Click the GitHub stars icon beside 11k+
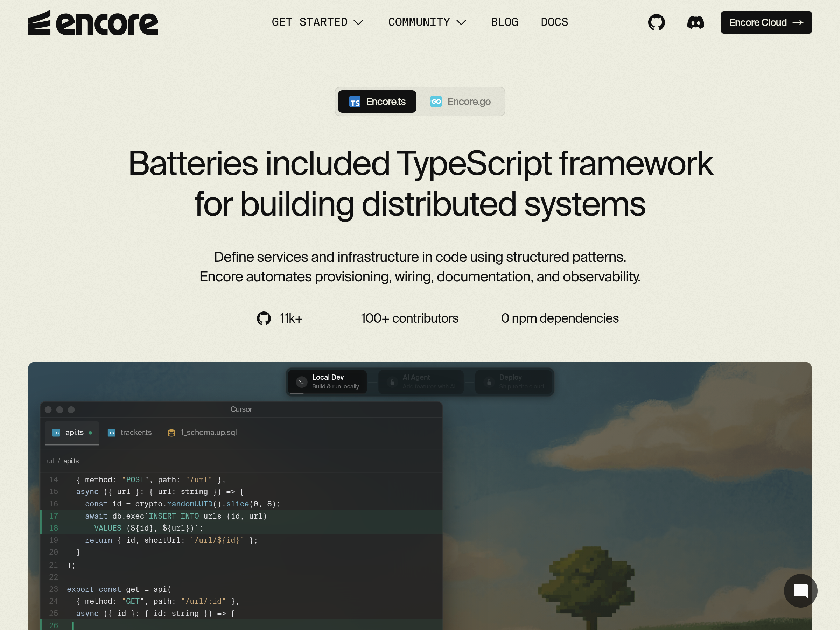 pyautogui.click(x=264, y=318)
